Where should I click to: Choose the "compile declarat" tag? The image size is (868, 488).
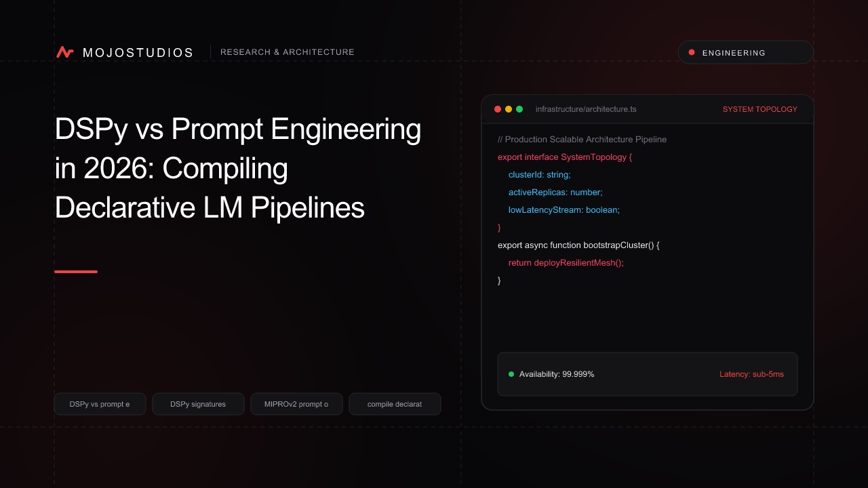395,404
